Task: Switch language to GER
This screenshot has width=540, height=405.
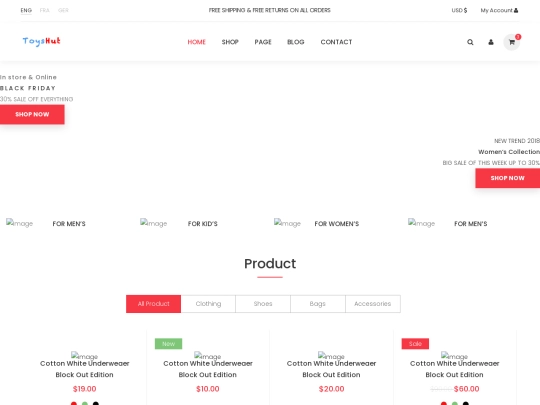Action: point(63,10)
